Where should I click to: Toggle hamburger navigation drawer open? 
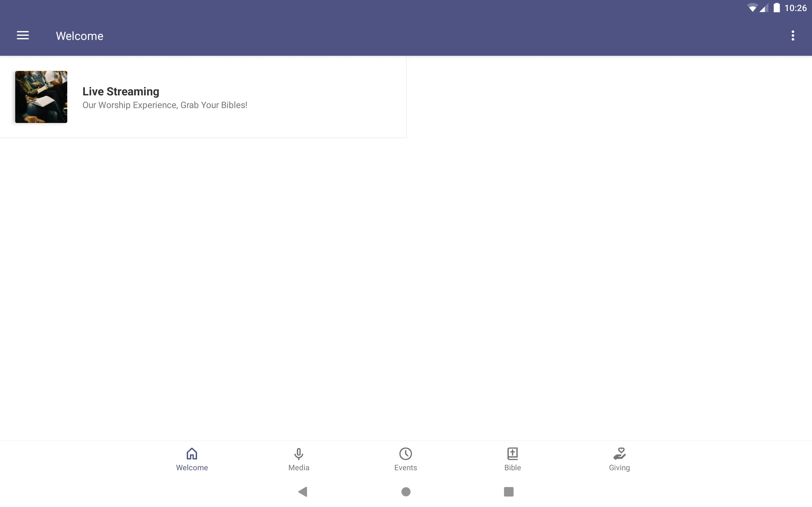point(23,35)
